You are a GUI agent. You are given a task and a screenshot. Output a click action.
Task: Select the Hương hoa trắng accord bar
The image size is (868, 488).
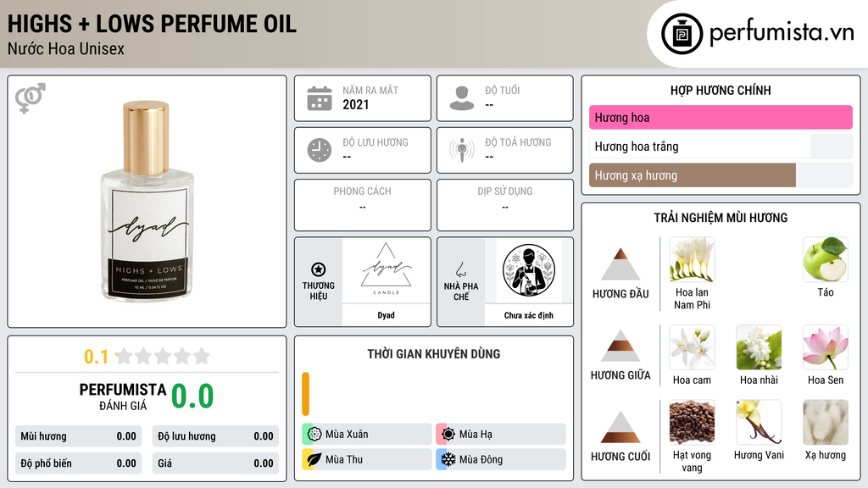tap(721, 147)
